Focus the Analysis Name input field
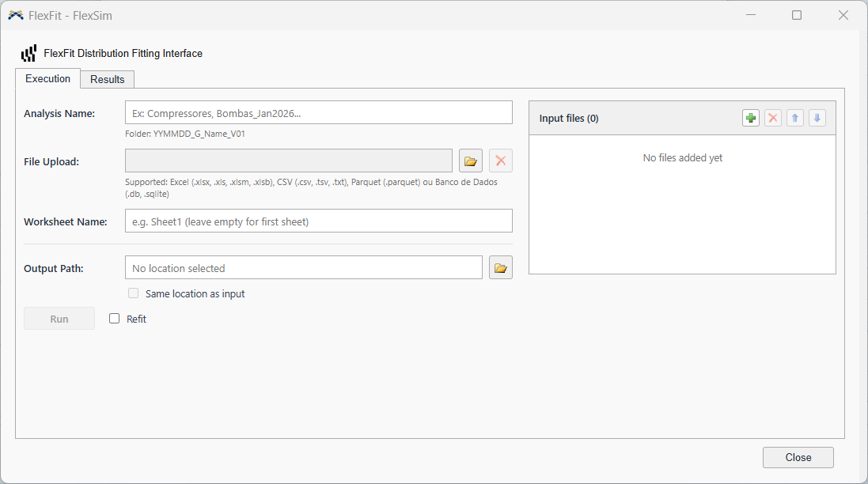Screen dimensions: 868x484 coord(319,113)
